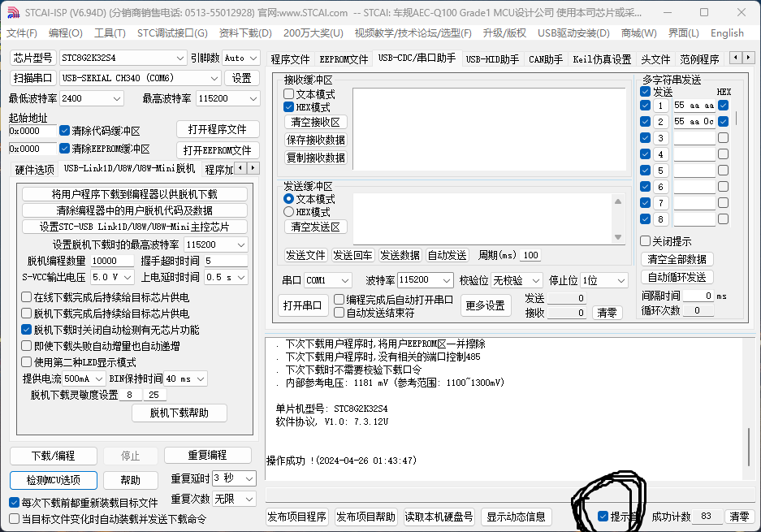Click multi-string row 1 text field
Screen dimensions: 761x532
point(694,105)
